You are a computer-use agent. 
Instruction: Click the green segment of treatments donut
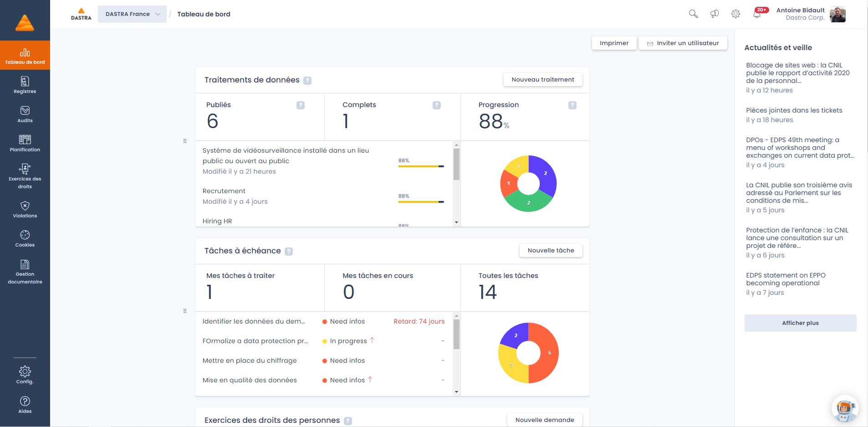[528, 202]
